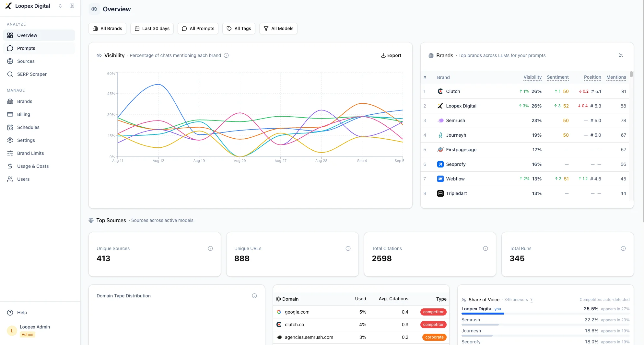
Task: Sort brands by Sentiment column
Action: [557, 77]
